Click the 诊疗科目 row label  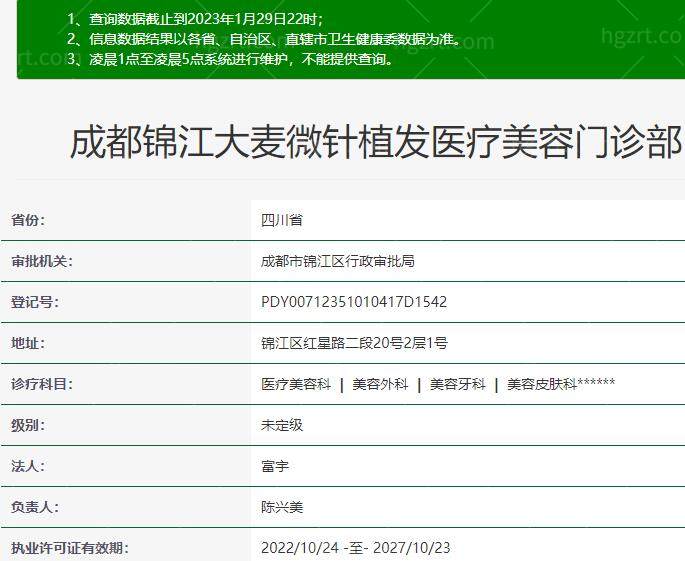coord(42,384)
